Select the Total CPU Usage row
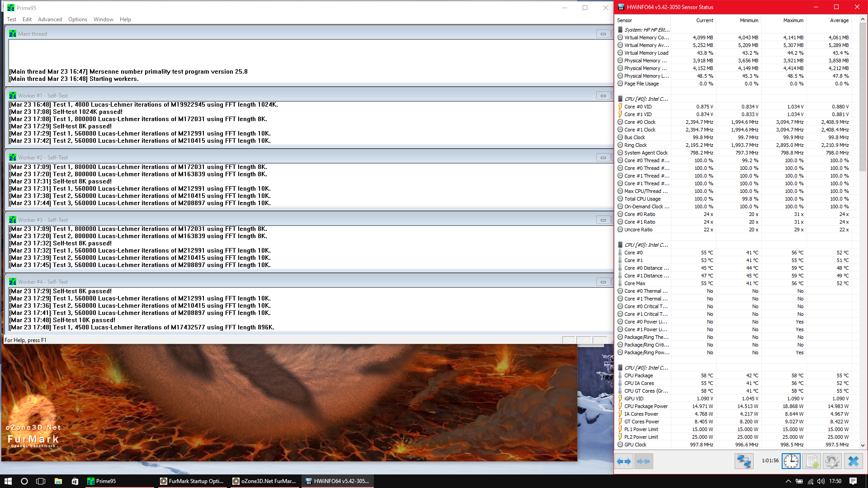The height and width of the screenshot is (488, 868). tap(733, 199)
